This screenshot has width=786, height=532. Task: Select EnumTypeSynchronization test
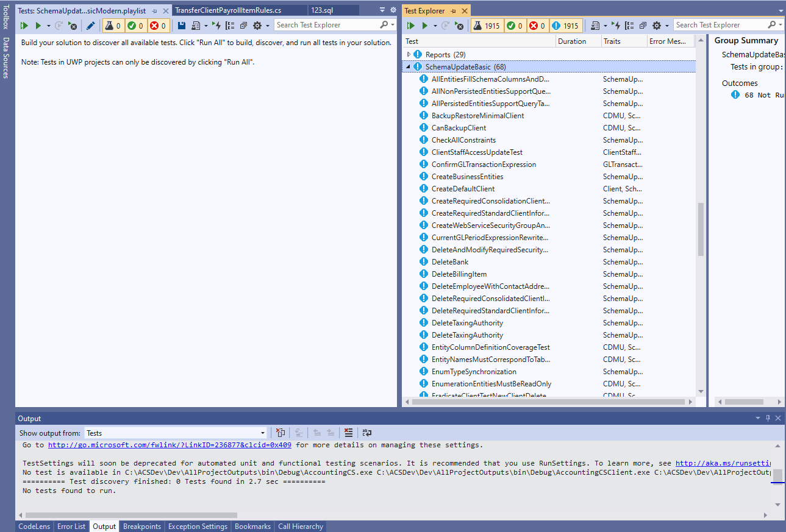click(474, 372)
